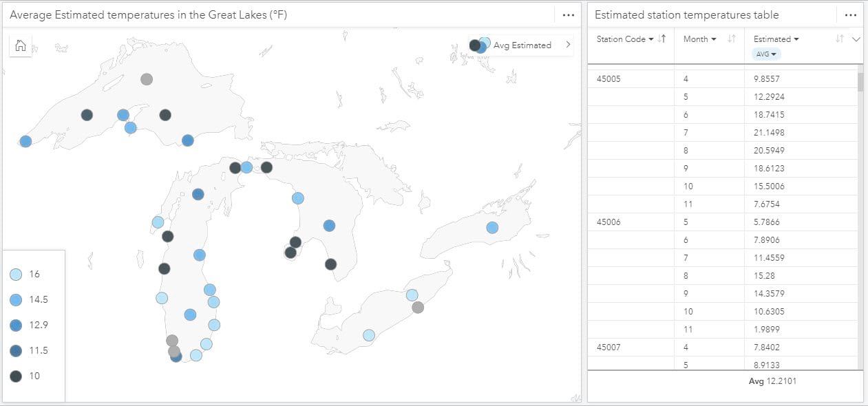Click the Avg Estimated legend symbol icon

(479, 45)
